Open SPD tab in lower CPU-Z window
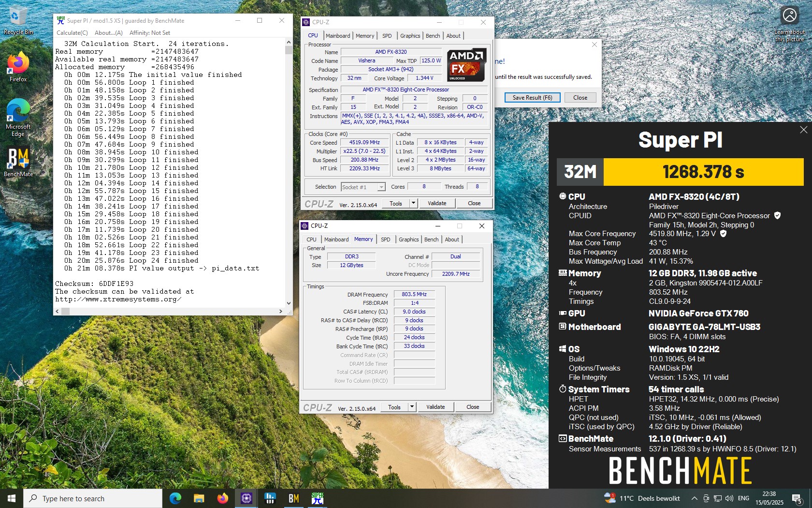Image resolution: width=812 pixels, height=508 pixels. point(386,239)
